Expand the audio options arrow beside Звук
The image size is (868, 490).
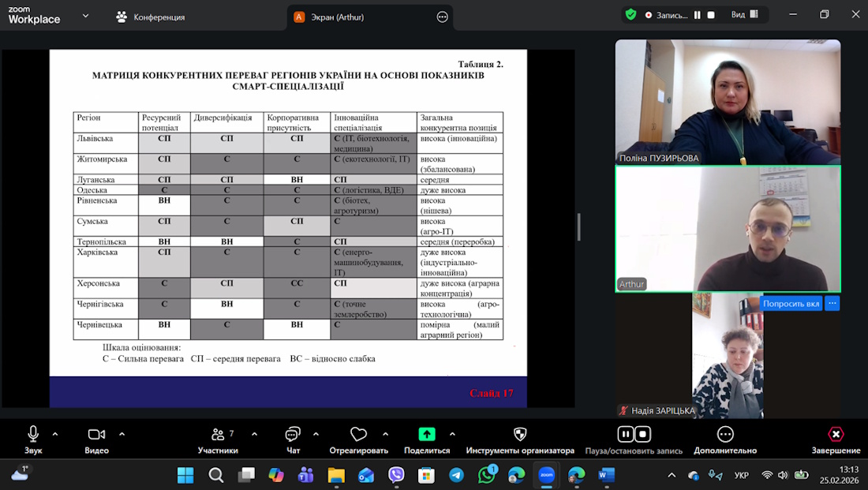55,434
